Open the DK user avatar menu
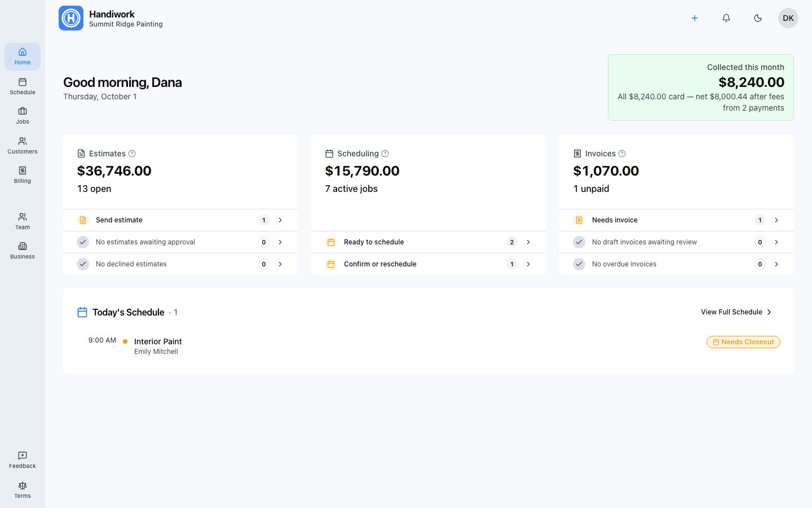 [x=788, y=18]
